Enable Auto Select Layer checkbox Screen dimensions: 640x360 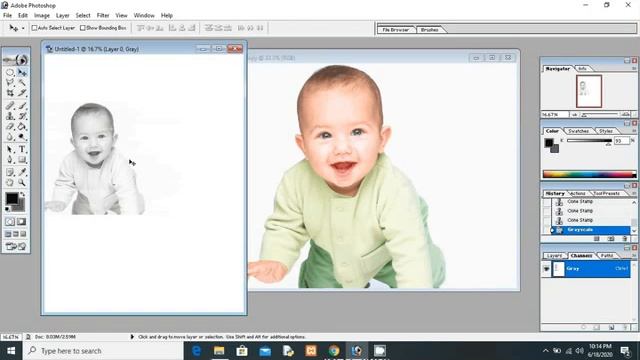(x=34, y=28)
